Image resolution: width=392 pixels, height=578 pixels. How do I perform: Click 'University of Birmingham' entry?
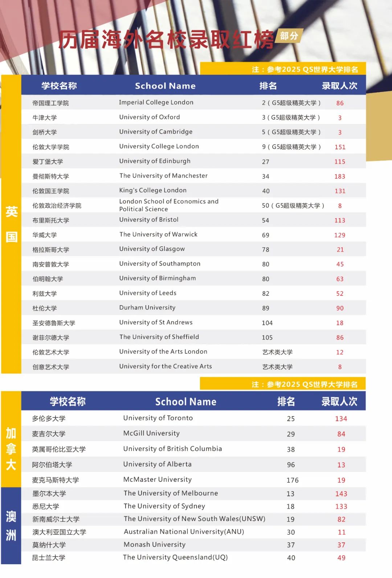point(158,278)
